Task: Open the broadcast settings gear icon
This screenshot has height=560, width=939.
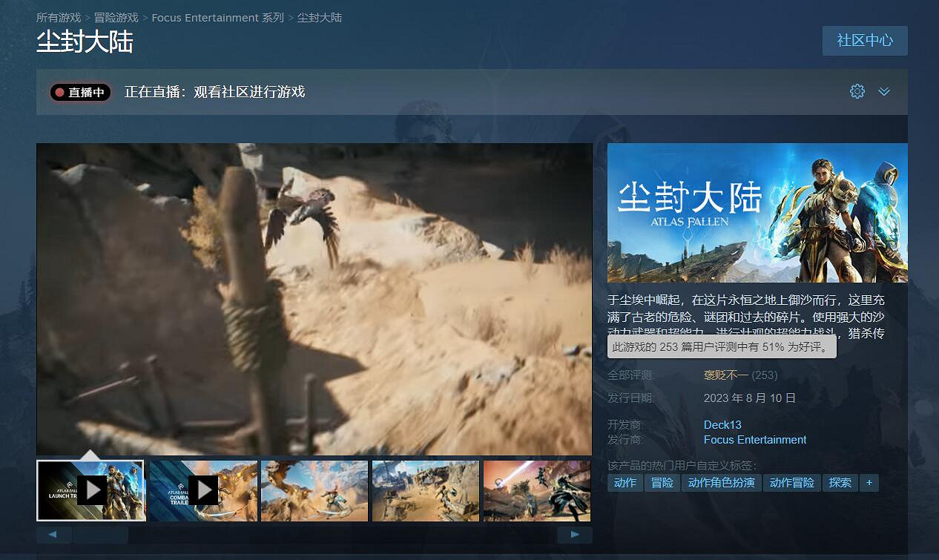Action: [857, 91]
